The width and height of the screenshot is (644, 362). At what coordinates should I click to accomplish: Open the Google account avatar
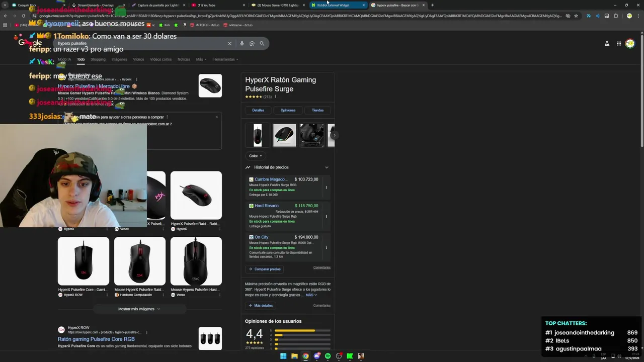pos(630,44)
